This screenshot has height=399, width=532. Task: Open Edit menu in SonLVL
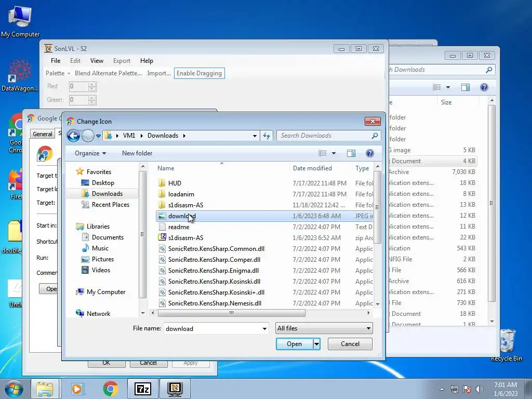coord(75,61)
